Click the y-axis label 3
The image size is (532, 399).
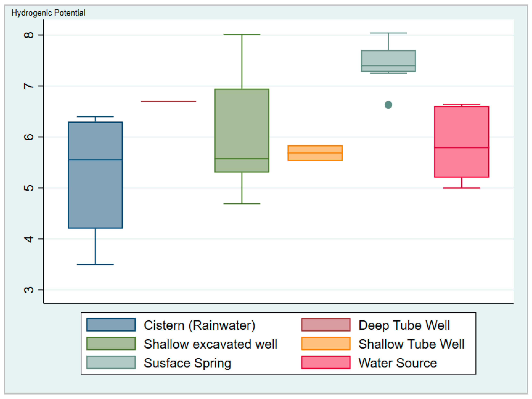(29, 290)
